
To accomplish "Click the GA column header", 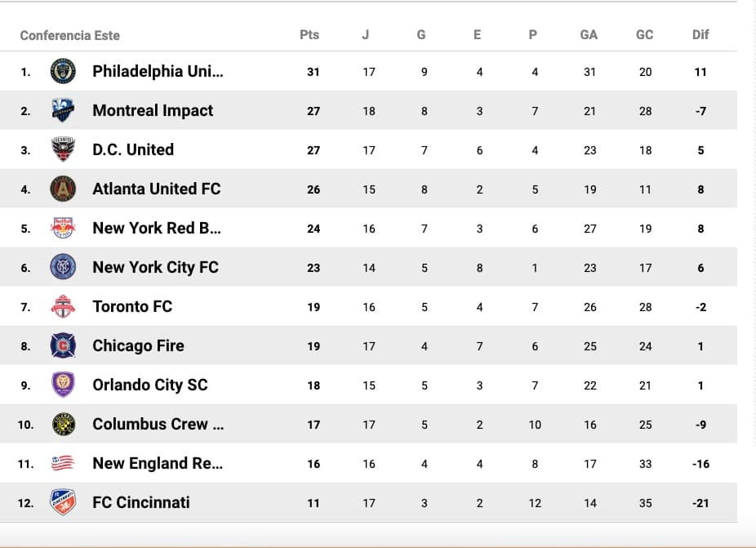I will pos(589,34).
